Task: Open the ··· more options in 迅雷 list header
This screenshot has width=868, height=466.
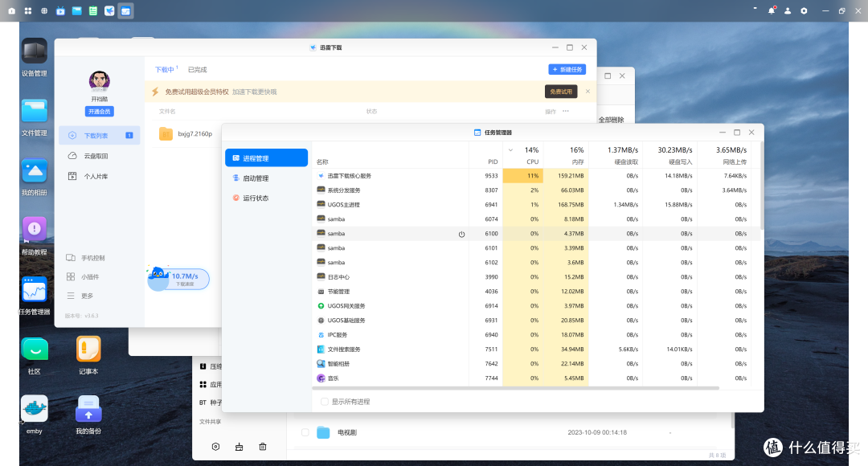Action: click(566, 111)
